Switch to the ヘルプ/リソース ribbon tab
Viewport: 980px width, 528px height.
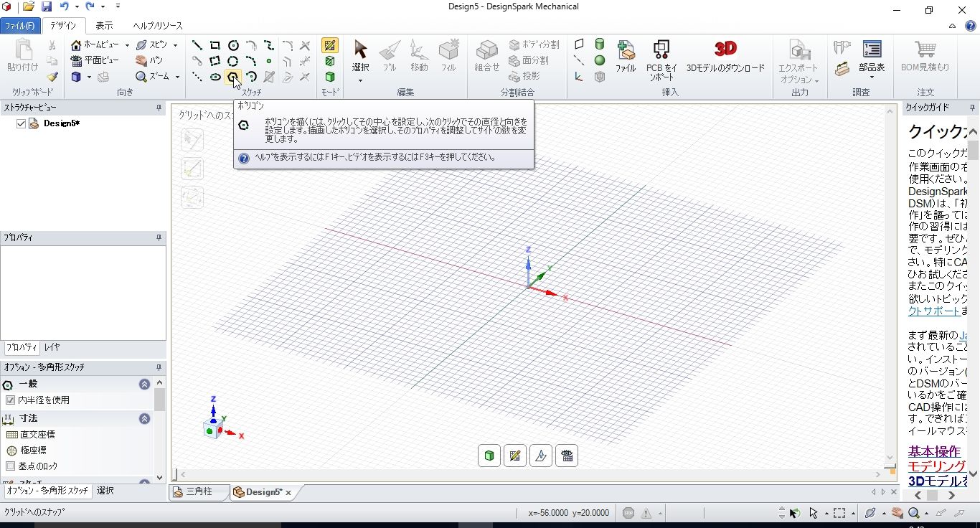point(158,26)
